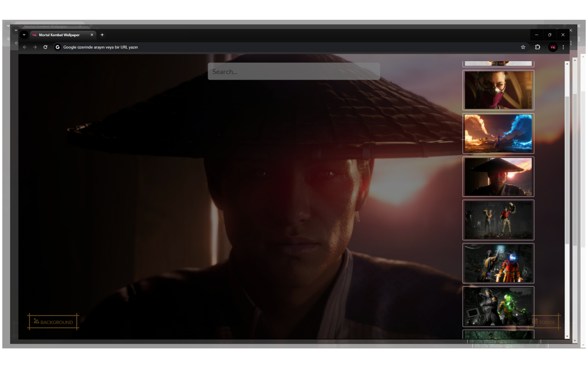Open the BACKGROUND button

(53, 322)
